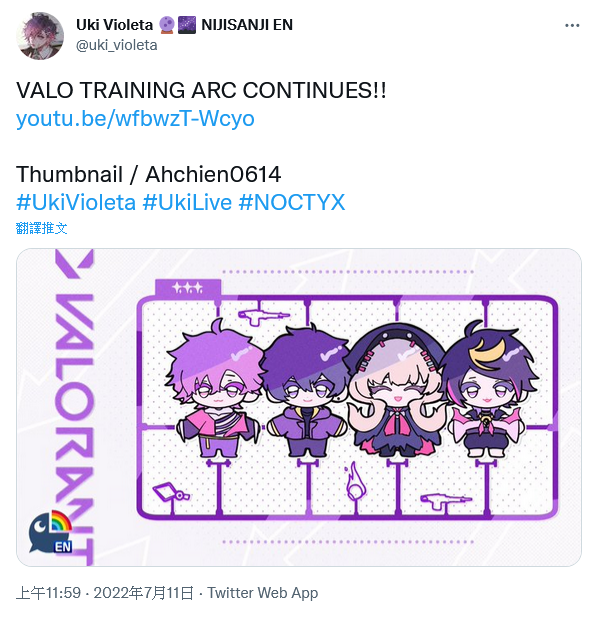Click the tweet timestamp 上午11:59 2022年7月11日
The height and width of the screenshot is (618, 598).
(x=105, y=593)
